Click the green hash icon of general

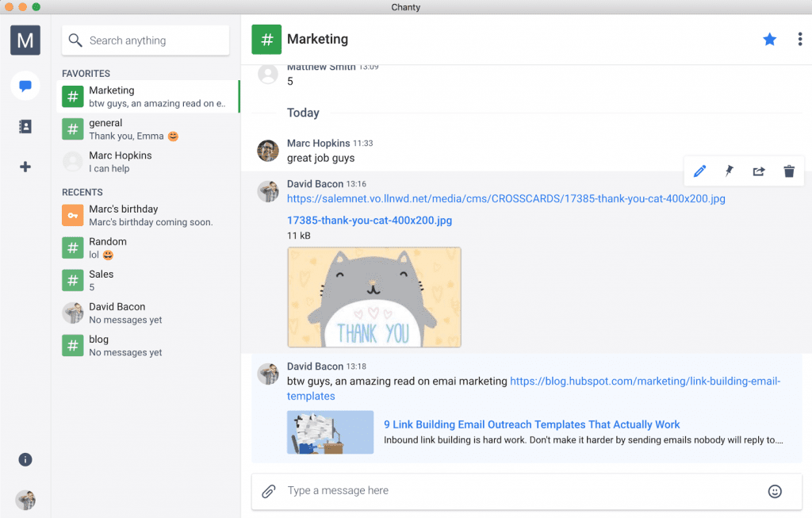(72, 129)
